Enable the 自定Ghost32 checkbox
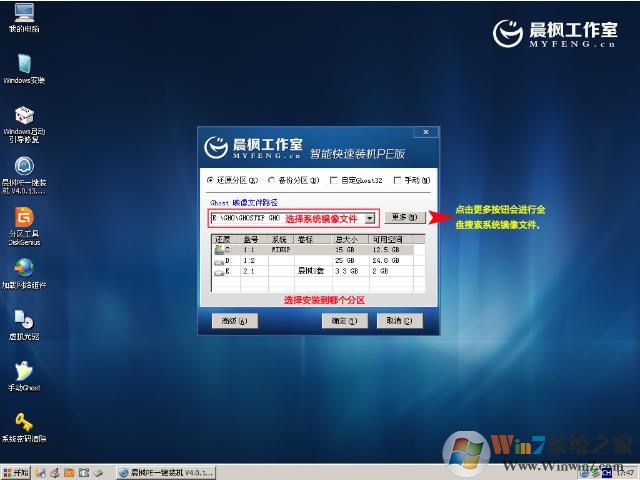 [x=334, y=181]
